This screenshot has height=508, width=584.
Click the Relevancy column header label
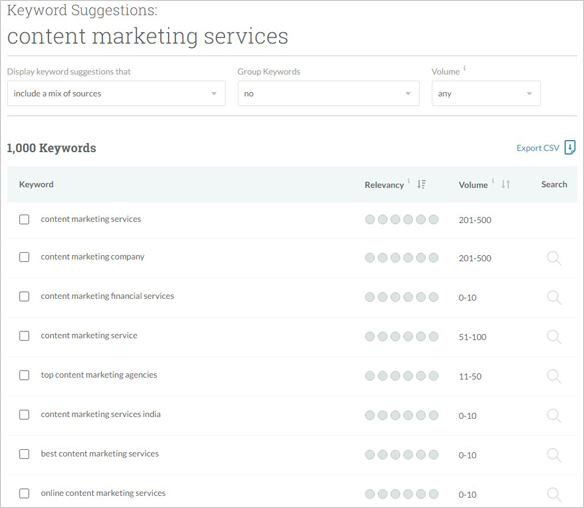point(384,185)
